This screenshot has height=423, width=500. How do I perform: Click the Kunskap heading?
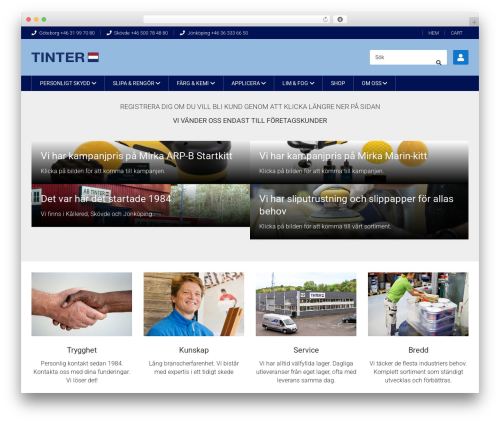[x=194, y=350]
